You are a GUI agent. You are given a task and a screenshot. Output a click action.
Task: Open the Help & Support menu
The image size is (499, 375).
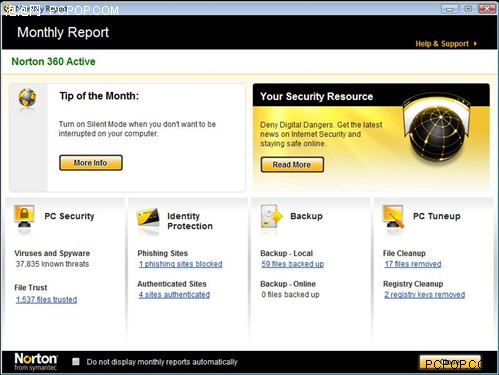coord(442,44)
